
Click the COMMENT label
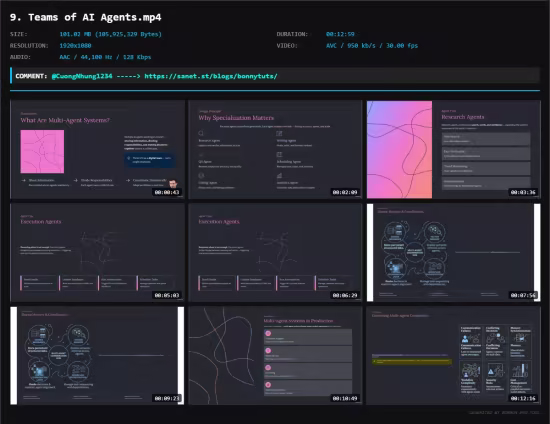31,76
